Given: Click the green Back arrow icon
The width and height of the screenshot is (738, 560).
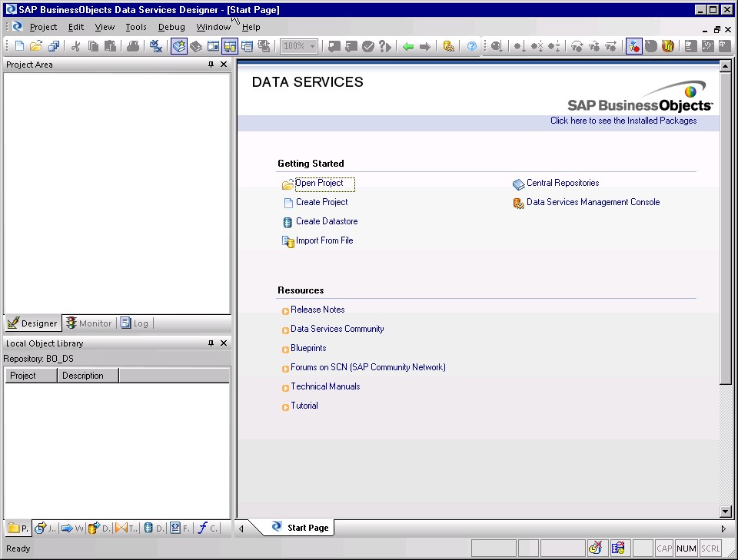Looking at the screenshot, I should click(x=408, y=46).
